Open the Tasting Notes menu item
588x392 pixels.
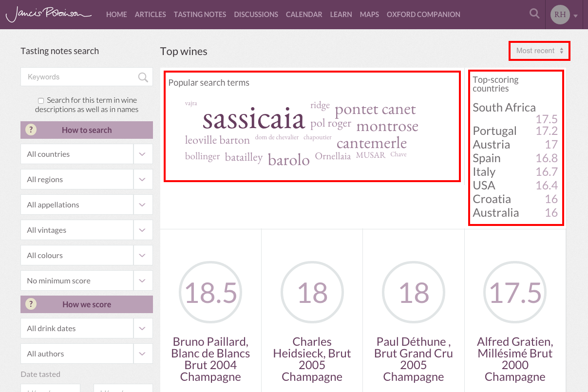coord(200,15)
